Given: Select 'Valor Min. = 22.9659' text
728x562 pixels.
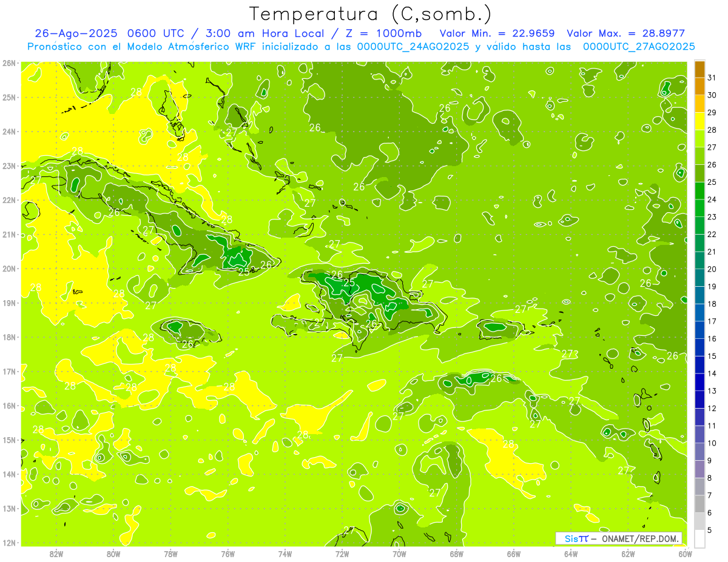Looking at the screenshot, I should coord(497,33).
